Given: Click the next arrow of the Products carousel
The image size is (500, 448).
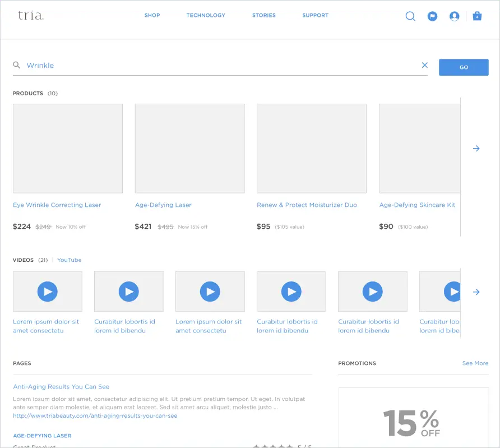Looking at the screenshot, I should tap(476, 148).
